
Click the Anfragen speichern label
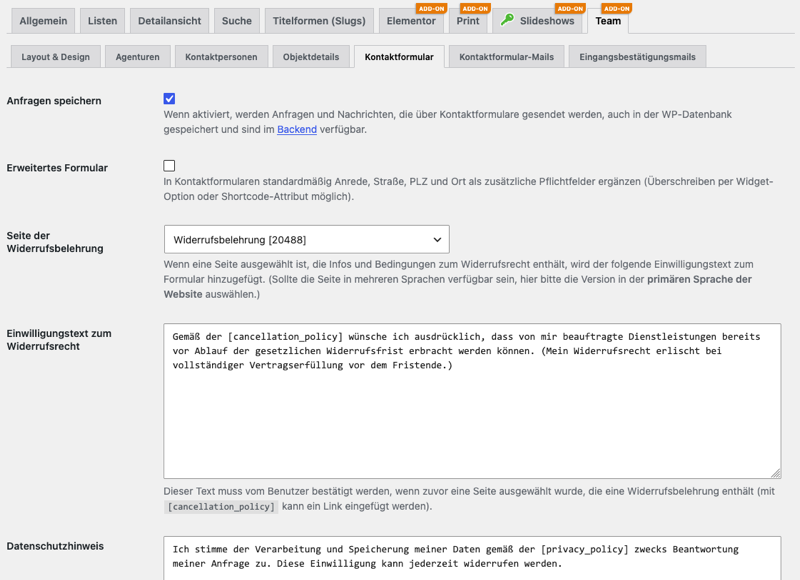[54, 101]
